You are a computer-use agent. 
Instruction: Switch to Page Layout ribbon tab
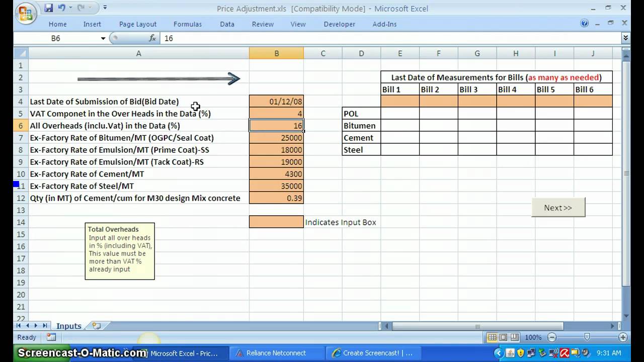(x=138, y=24)
